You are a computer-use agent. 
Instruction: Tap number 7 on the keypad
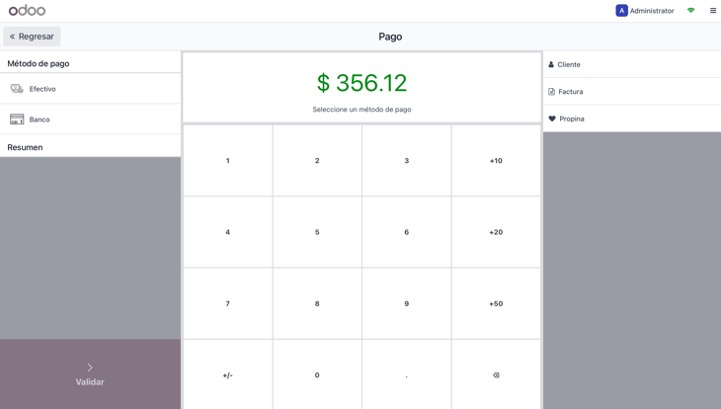click(x=228, y=304)
